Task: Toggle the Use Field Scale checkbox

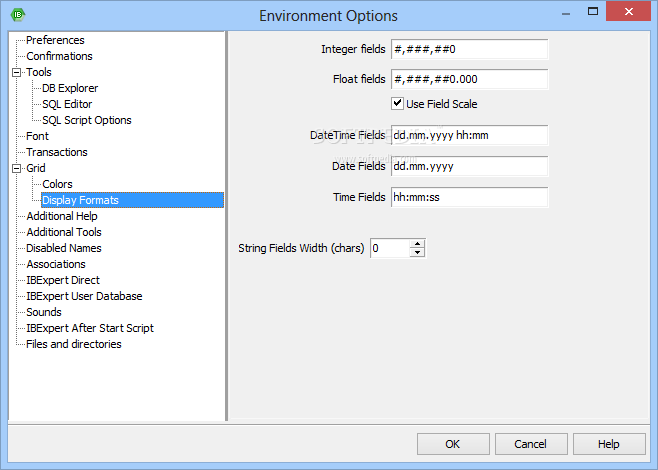Action: click(397, 103)
